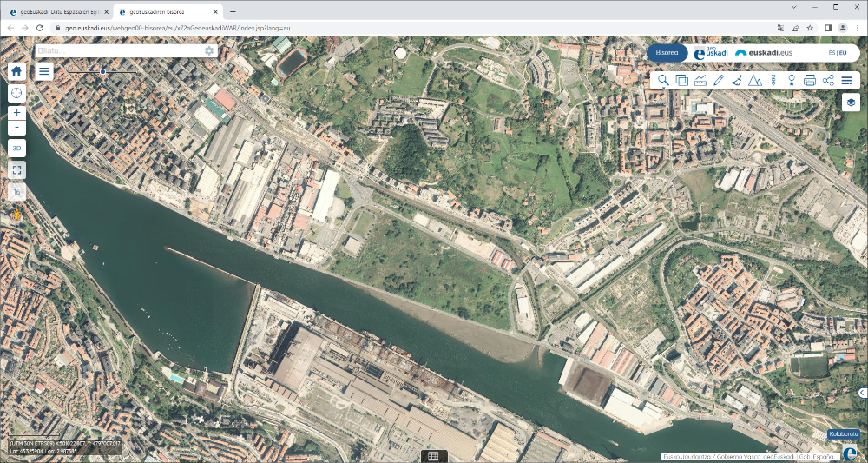Open the elevation profile mountain tool
This screenshot has height=463, width=868.
pos(755,81)
